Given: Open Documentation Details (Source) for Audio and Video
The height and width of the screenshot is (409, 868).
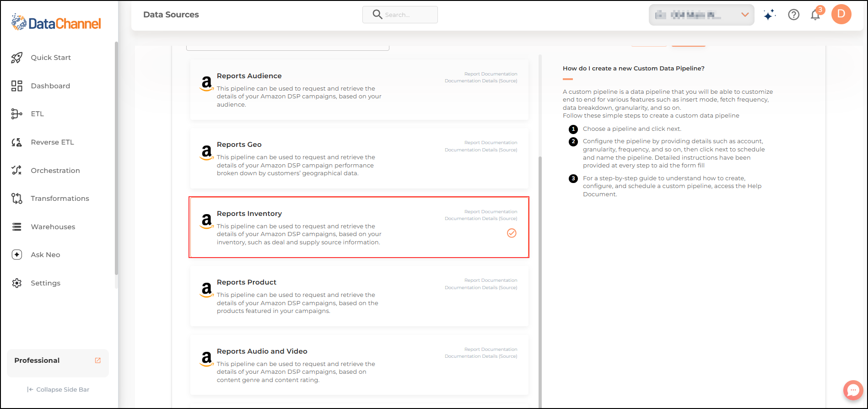Looking at the screenshot, I should 481,356.
